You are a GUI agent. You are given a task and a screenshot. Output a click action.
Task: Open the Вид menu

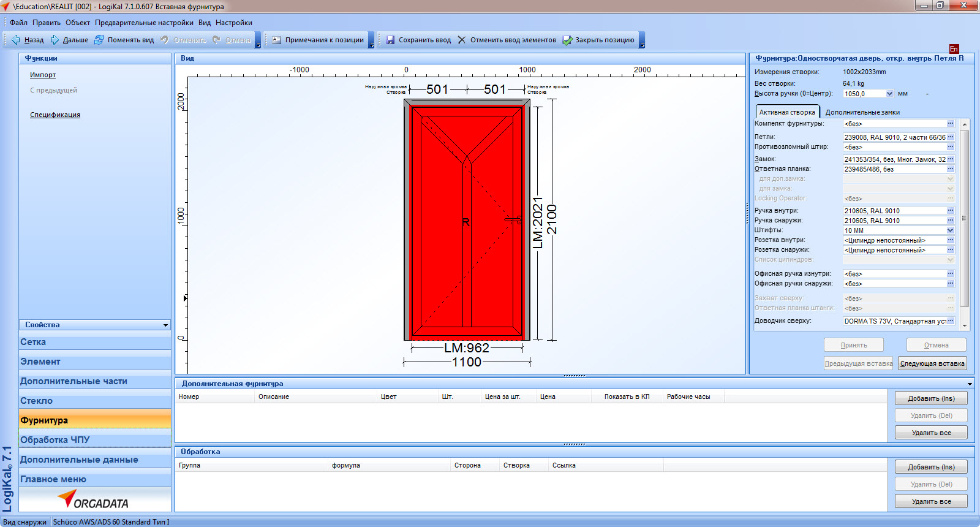[x=205, y=23]
